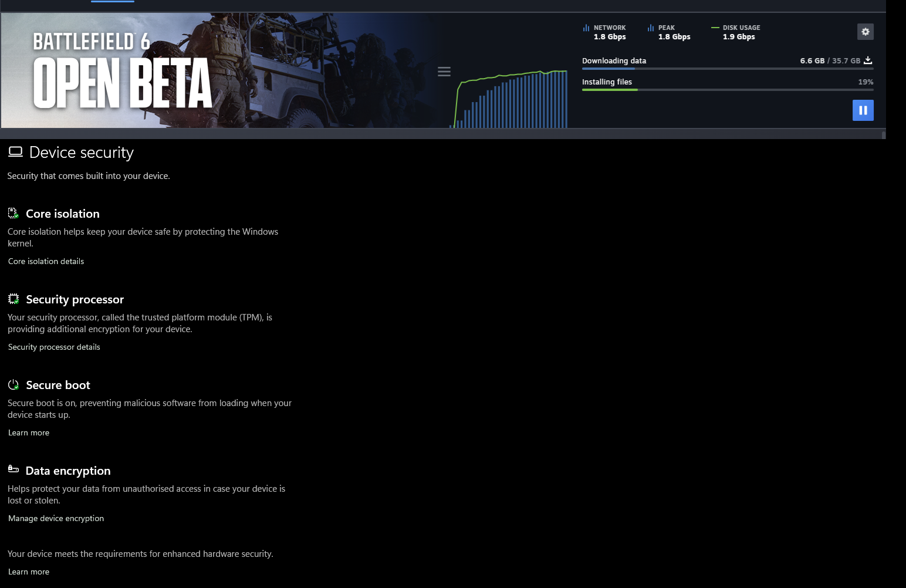Open download settings gear icon
This screenshot has height=588, width=906.
[865, 32]
